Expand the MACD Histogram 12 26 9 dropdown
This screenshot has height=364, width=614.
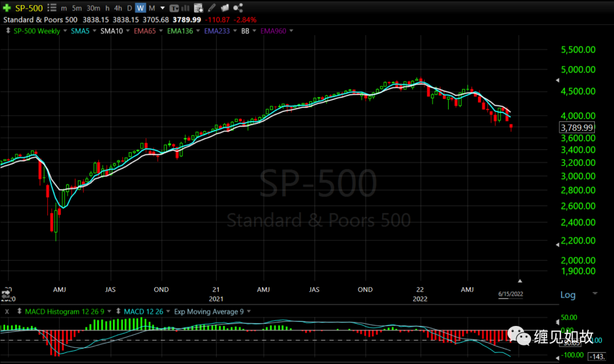(x=109, y=311)
